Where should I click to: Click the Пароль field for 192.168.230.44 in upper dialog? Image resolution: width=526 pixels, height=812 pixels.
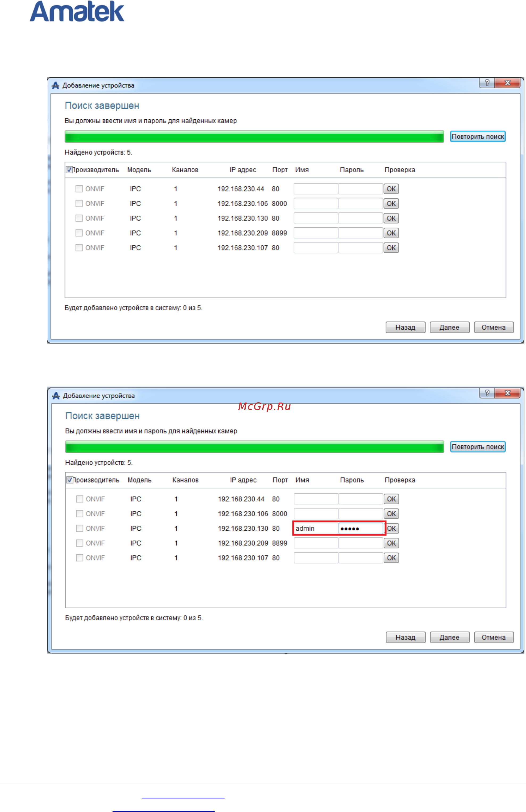361,189
